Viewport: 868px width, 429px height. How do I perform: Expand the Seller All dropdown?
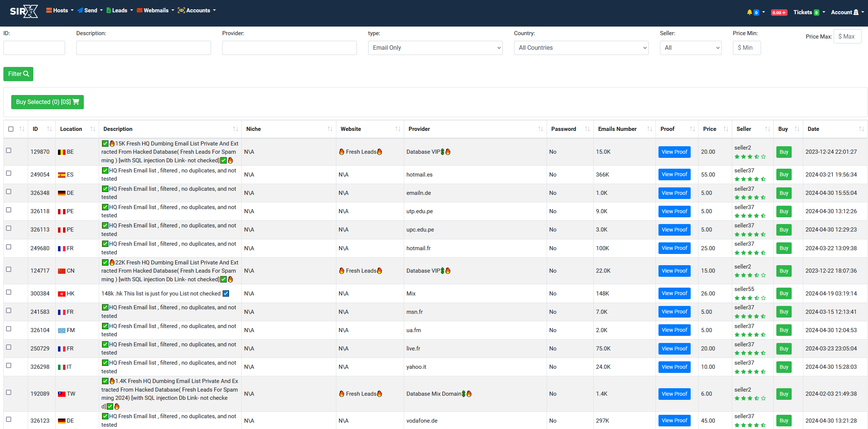click(x=691, y=47)
